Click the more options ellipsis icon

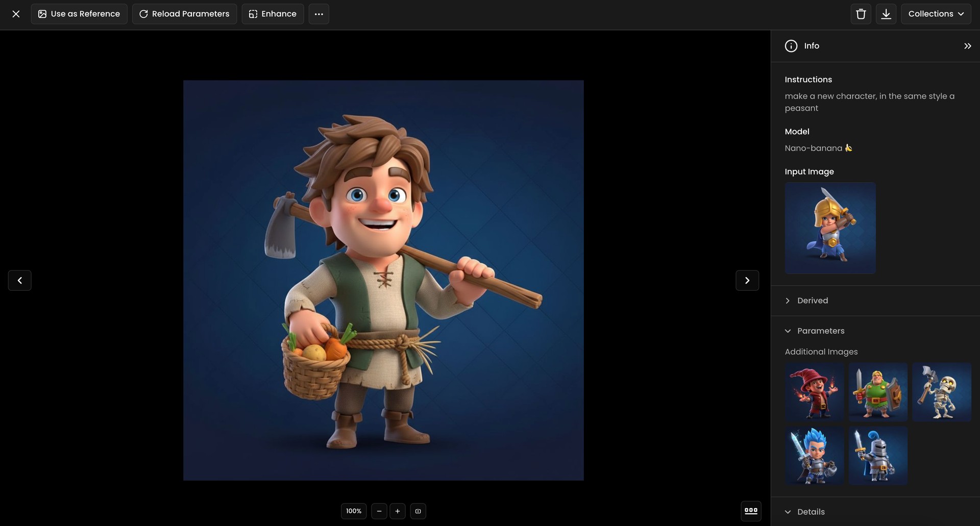click(318, 14)
